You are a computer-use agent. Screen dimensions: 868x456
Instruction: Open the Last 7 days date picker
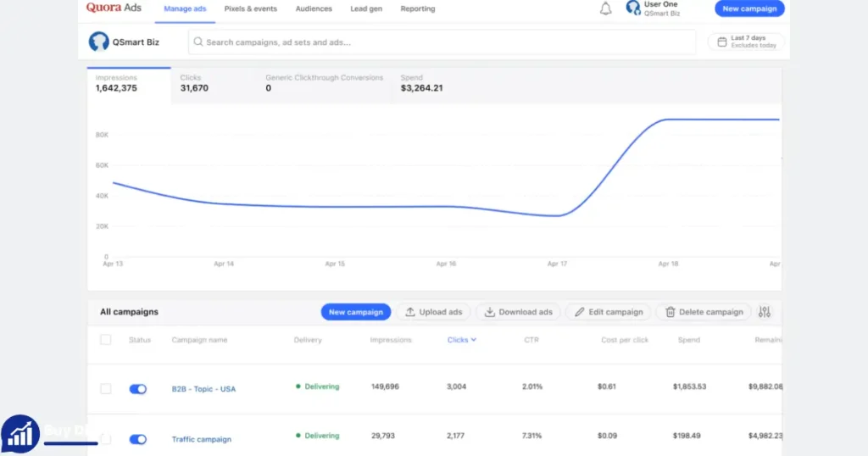tap(746, 42)
